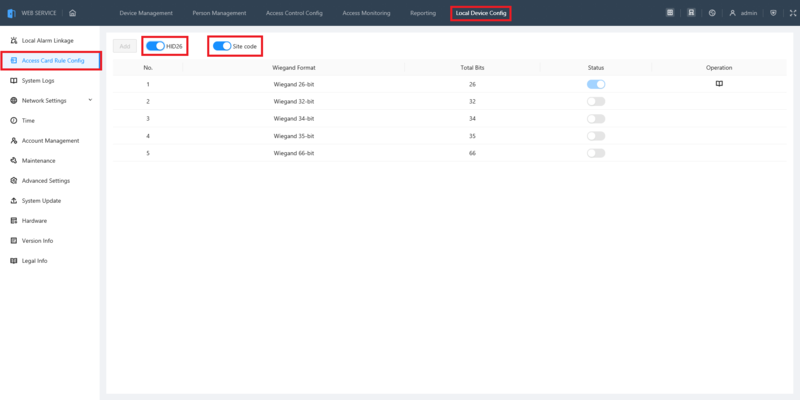Image resolution: width=800 pixels, height=400 pixels.
Task: Expand the Network Settings chevron
Action: pos(90,100)
